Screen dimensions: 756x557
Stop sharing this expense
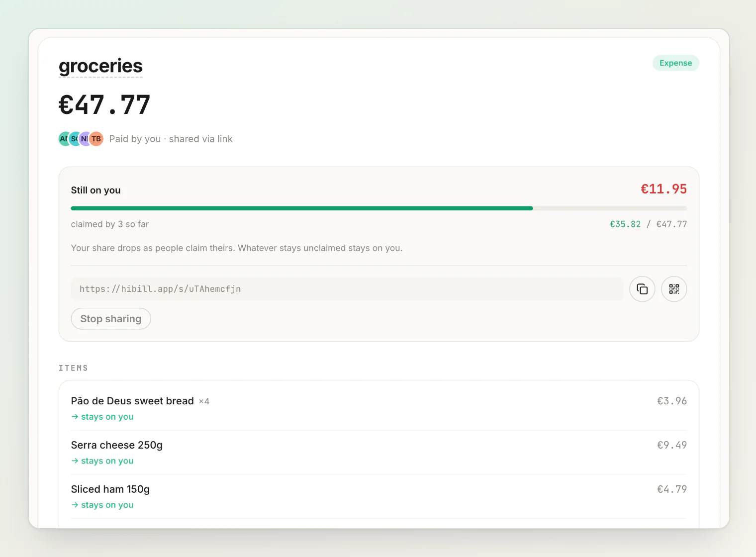click(111, 319)
